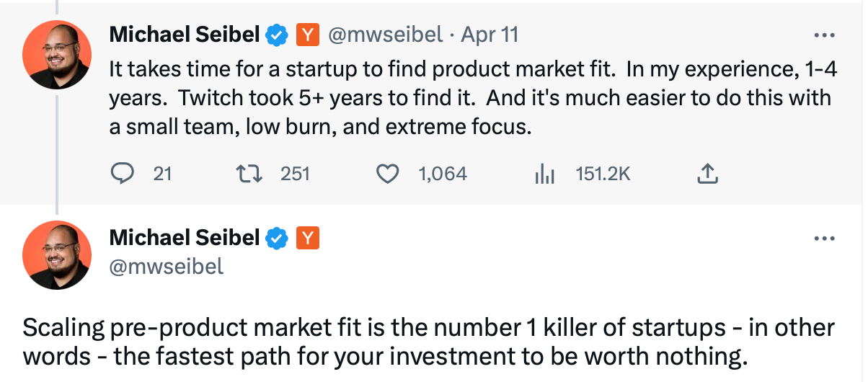This screenshot has width=868, height=382.
Task: Click the Y Combinator badge in second tweet
Action: [308, 238]
